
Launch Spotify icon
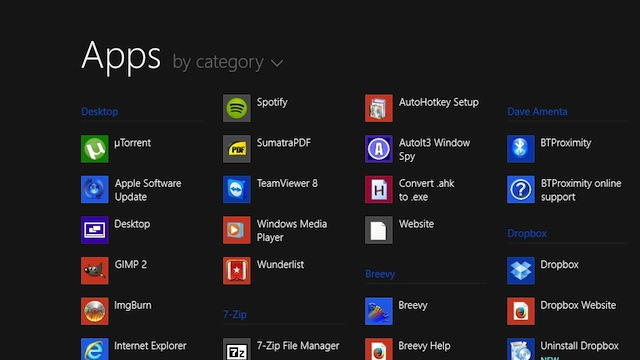[x=237, y=108]
